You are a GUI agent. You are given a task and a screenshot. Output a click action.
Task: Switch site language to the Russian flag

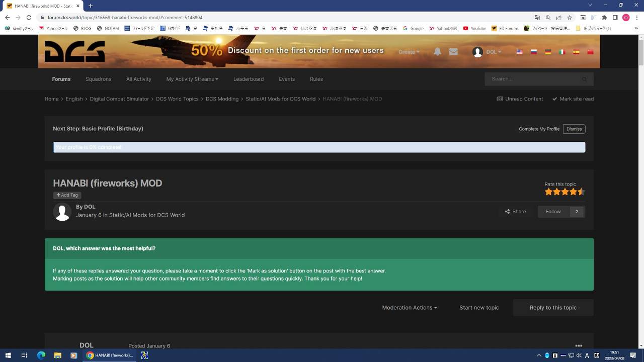(534, 52)
